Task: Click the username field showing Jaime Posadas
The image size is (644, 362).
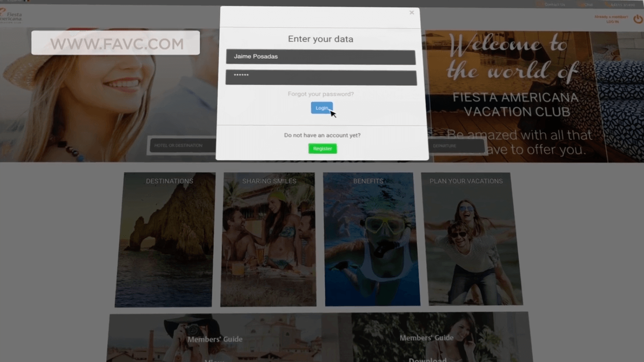Action: coord(321,57)
